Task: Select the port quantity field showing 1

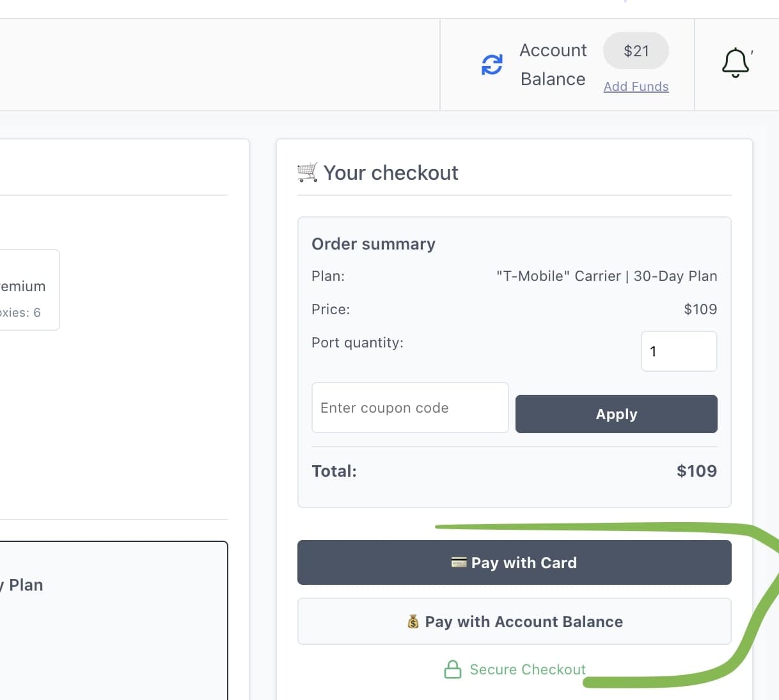Action: point(679,351)
